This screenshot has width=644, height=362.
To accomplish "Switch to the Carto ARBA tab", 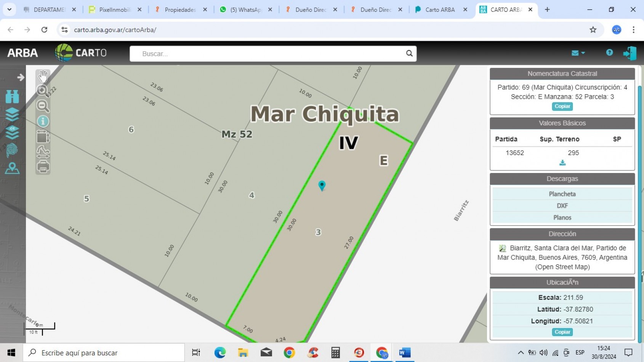I will click(x=440, y=10).
